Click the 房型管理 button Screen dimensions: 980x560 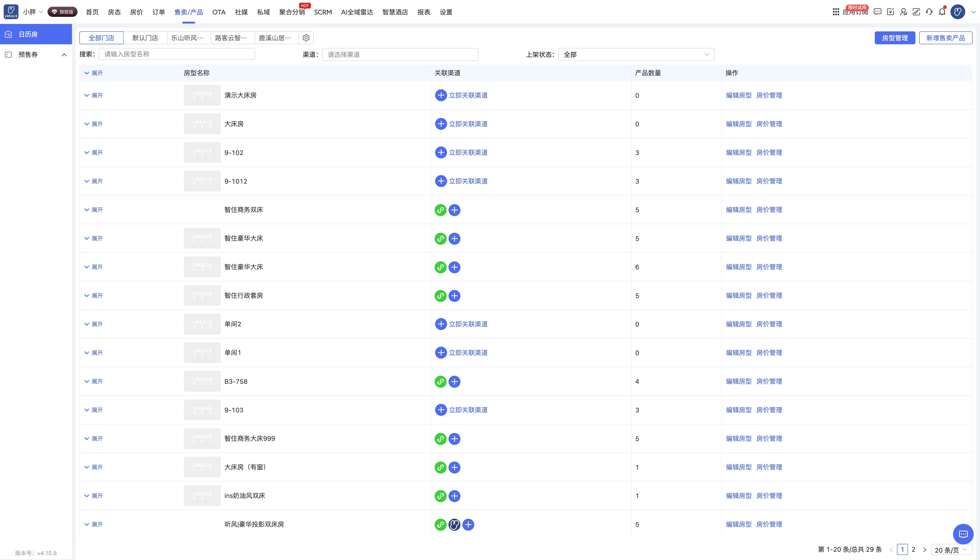(x=895, y=38)
